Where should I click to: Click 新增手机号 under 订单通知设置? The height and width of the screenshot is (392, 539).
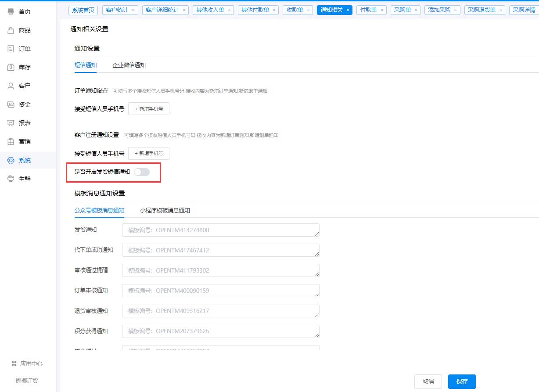pos(148,108)
